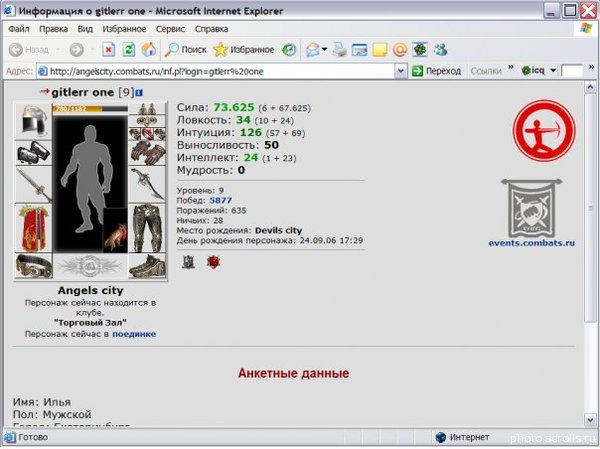Click the 5877 wins count link
The height and width of the screenshot is (449, 600).
tap(221, 200)
